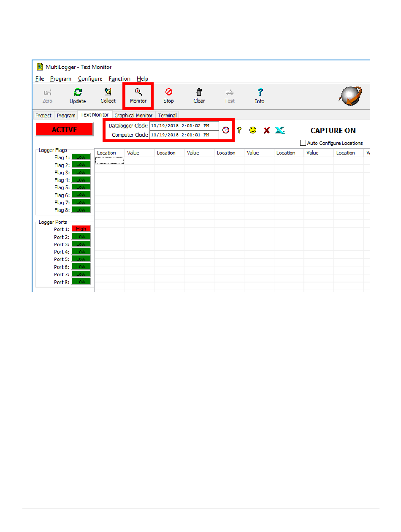Start monitoring with the Monitor icon
The width and height of the screenshot is (401, 532).
click(138, 92)
